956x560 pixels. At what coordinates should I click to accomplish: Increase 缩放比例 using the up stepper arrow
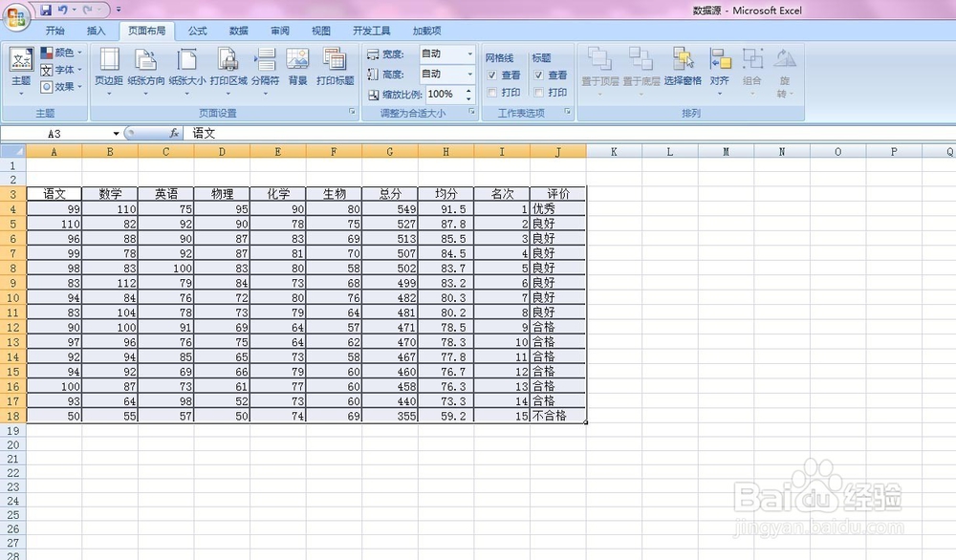coord(468,90)
